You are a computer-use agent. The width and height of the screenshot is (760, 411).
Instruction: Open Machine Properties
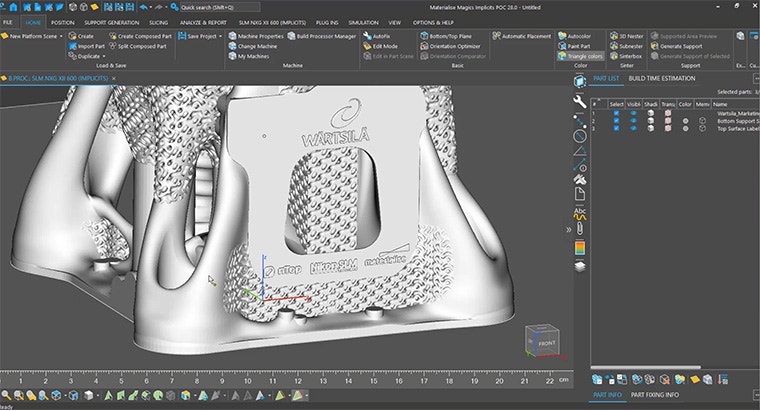click(x=261, y=36)
